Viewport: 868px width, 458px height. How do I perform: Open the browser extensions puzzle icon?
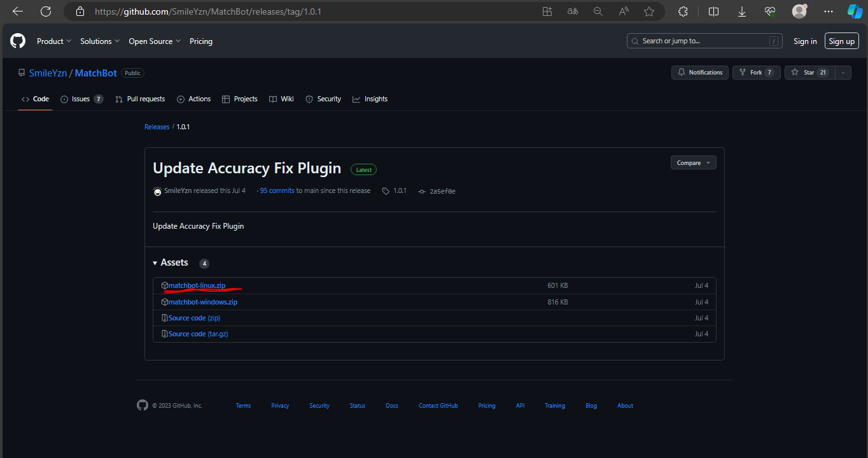(x=683, y=11)
